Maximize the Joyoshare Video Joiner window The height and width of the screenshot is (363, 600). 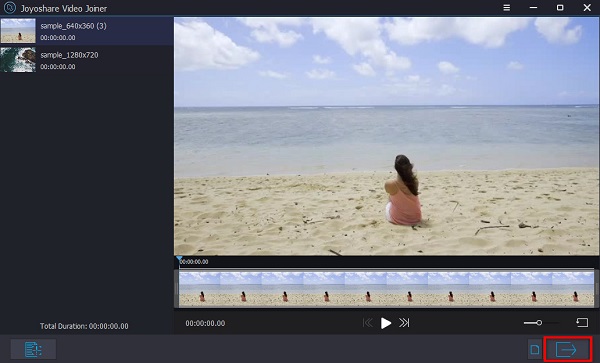pyautogui.click(x=560, y=8)
